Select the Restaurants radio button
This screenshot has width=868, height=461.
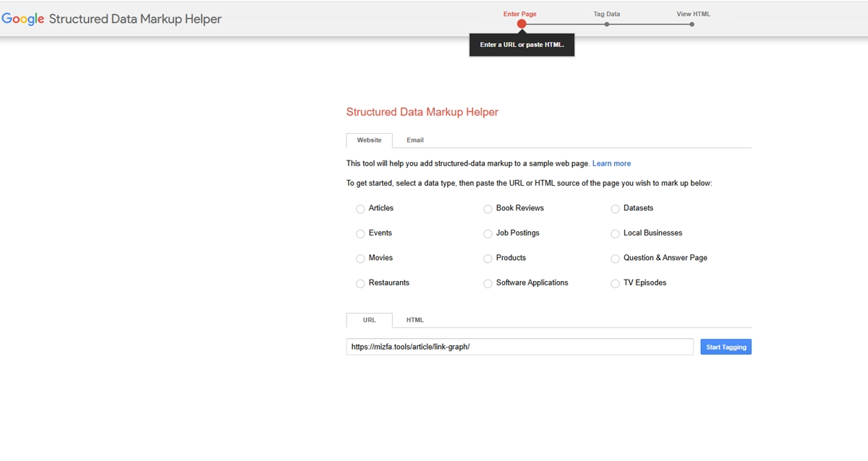point(360,283)
